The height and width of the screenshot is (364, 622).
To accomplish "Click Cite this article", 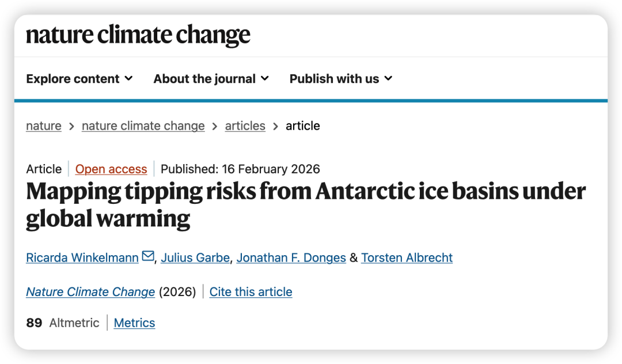I will click(x=251, y=292).
